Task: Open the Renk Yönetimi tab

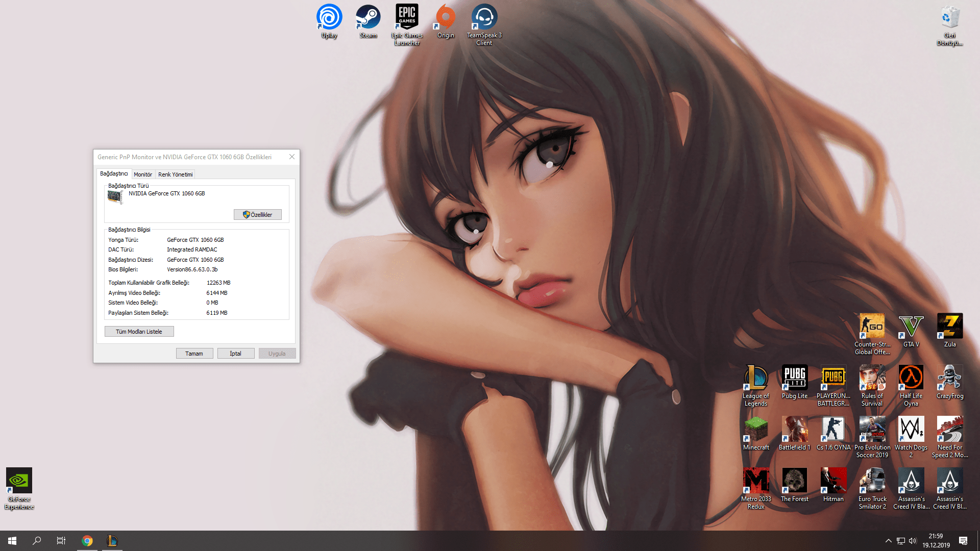Action: point(175,174)
